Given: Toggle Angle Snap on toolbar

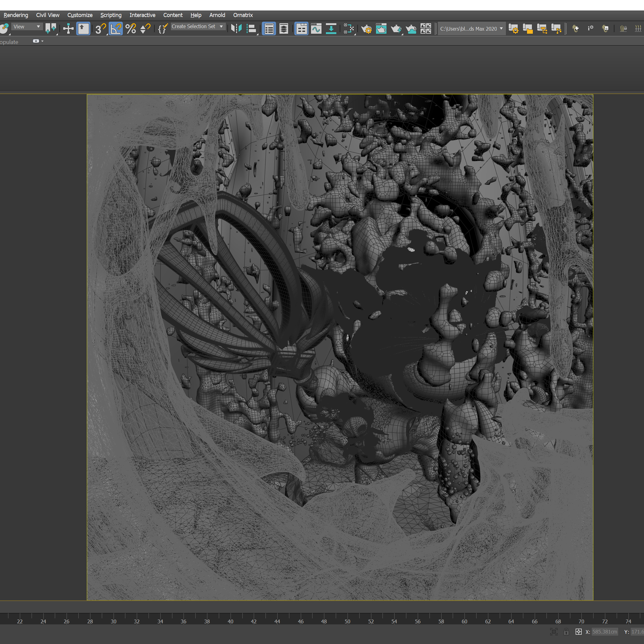Looking at the screenshot, I should 116,29.
